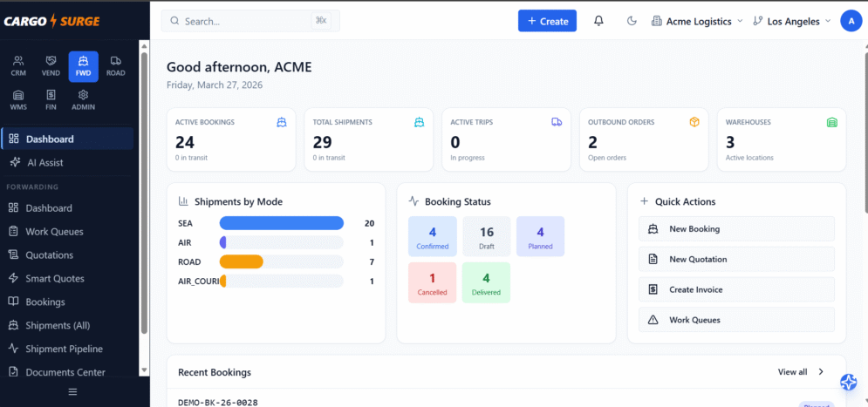
Task: Open AI Assist in sidebar
Action: coord(67,163)
